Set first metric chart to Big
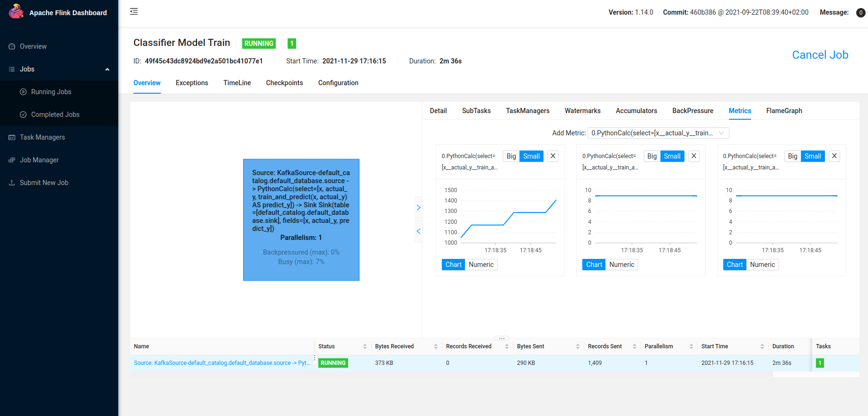Viewport: 868px width, 416px height. (x=511, y=156)
